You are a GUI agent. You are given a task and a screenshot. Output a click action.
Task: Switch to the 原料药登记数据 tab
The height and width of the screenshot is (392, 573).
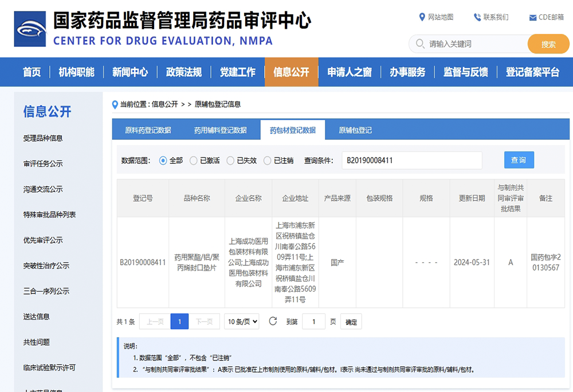pos(148,130)
